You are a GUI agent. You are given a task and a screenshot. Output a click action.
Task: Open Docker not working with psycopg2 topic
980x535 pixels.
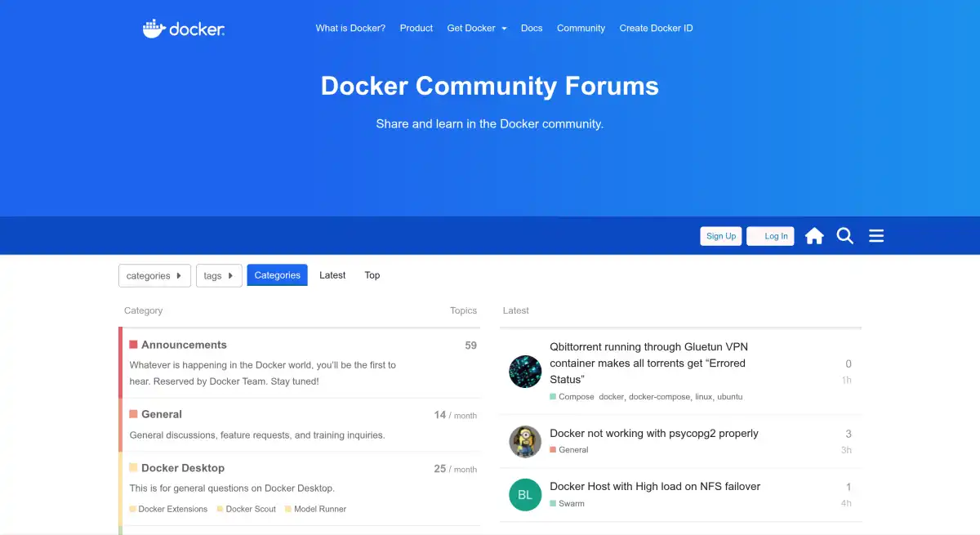(654, 433)
